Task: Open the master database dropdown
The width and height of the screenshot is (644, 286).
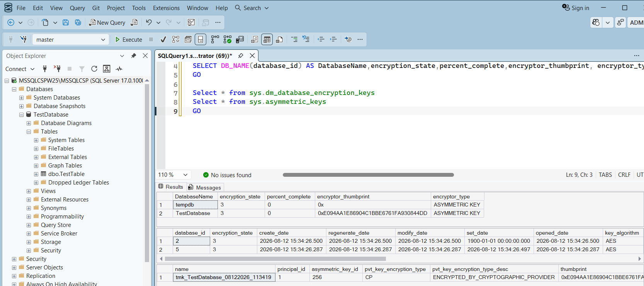Action: click(x=103, y=39)
